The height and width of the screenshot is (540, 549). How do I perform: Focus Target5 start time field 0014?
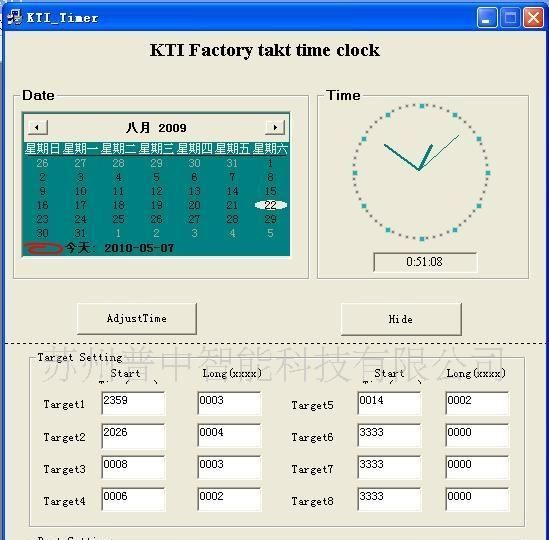(x=389, y=403)
